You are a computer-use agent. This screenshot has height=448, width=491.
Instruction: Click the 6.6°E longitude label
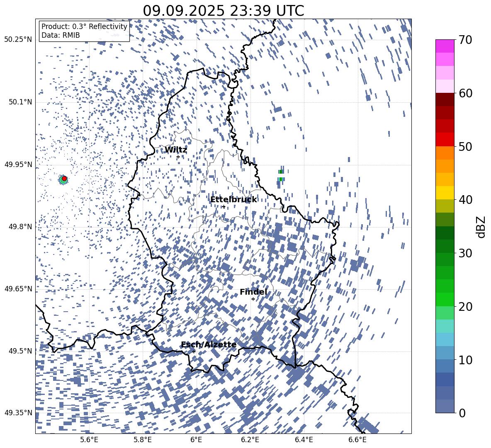pyautogui.click(x=357, y=440)
